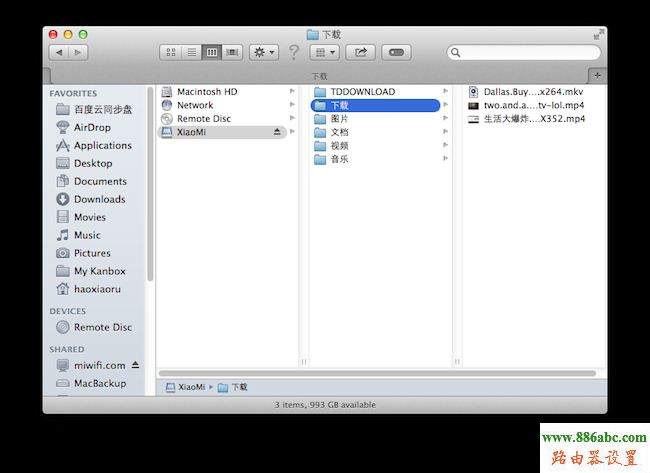Open Downloads in the sidebar
Image resolution: width=650 pixels, height=473 pixels.
tap(99, 199)
